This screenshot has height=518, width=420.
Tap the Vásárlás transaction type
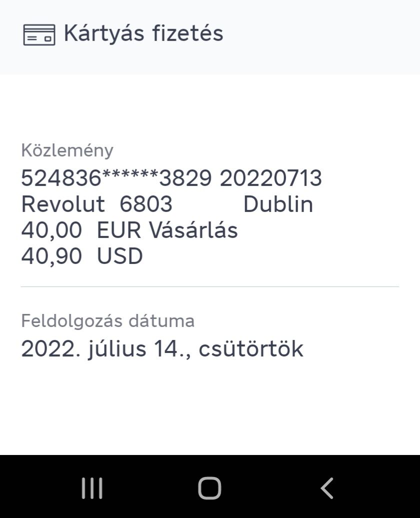point(193,230)
